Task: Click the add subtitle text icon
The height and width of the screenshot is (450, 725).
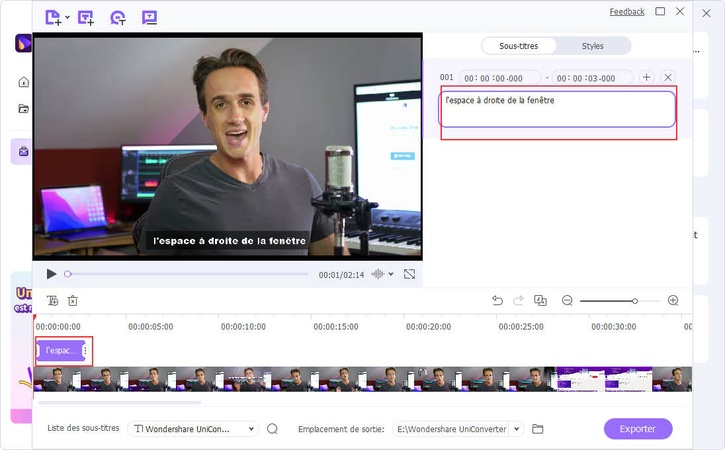Action: pyautogui.click(x=86, y=18)
